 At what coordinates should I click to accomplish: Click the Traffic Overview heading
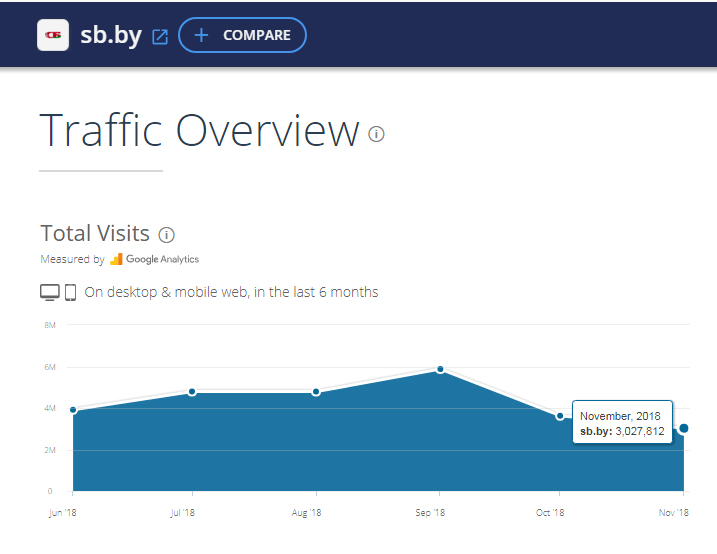tap(200, 131)
